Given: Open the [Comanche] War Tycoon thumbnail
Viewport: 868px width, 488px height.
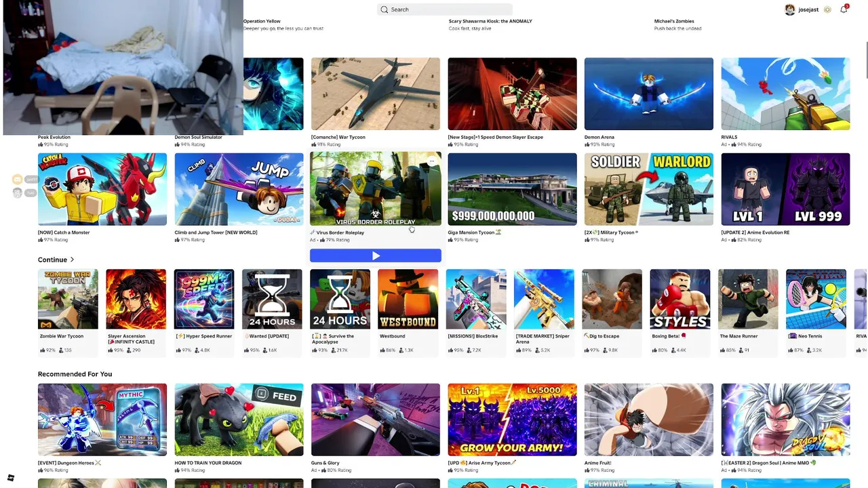Looking at the screenshot, I should click(x=376, y=94).
